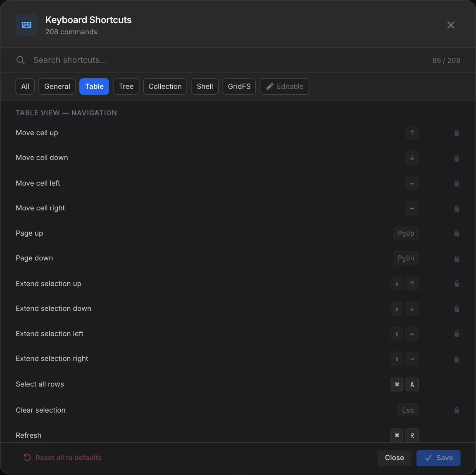Click the lock icon for Page up
Viewport: 476px width, 475px height.
(x=457, y=233)
